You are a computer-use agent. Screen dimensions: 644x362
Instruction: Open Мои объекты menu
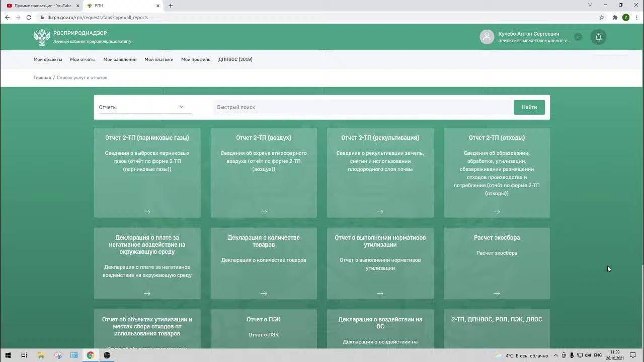(x=48, y=59)
